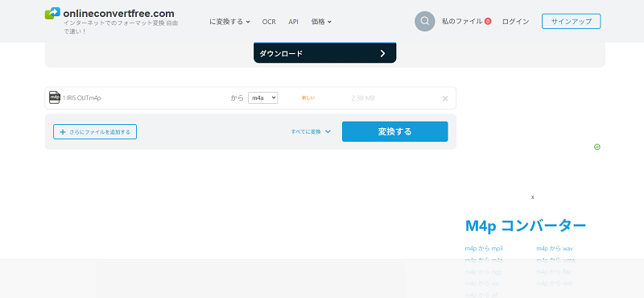This screenshot has height=298, width=644.
Task: Click the ログイン link
Action: click(515, 22)
